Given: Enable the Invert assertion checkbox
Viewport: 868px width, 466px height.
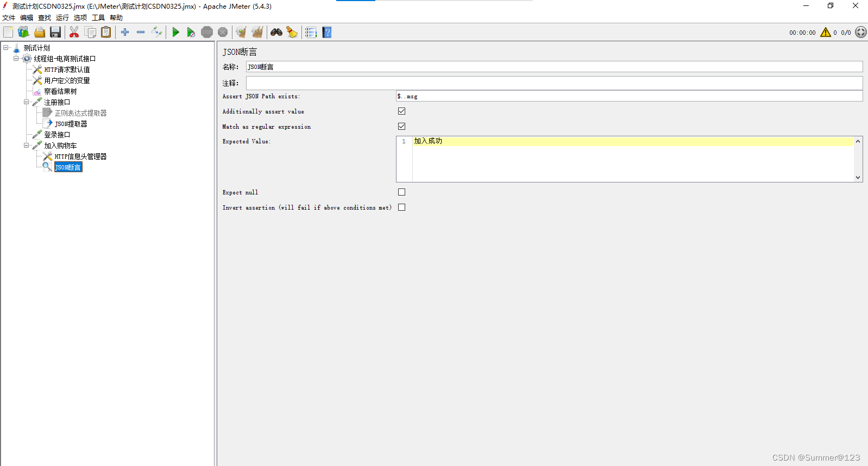Looking at the screenshot, I should pos(402,207).
